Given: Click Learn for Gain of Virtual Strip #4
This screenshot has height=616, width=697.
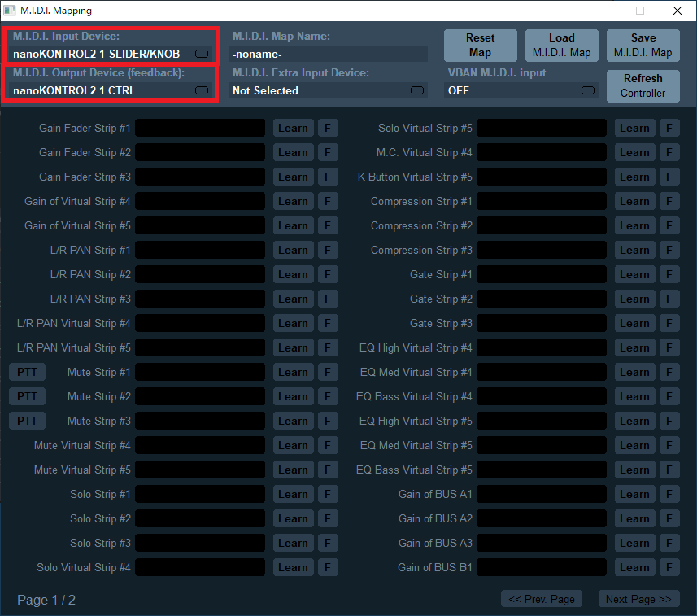Looking at the screenshot, I should (x=293, y=202).
